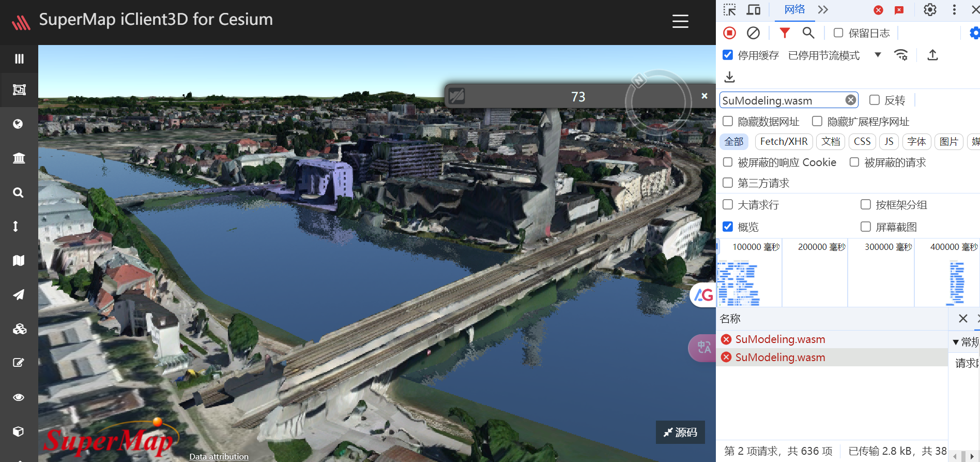Open the Data attribution link
The width and height of the screenshot is (980, 462).
[x=219, y=456]
